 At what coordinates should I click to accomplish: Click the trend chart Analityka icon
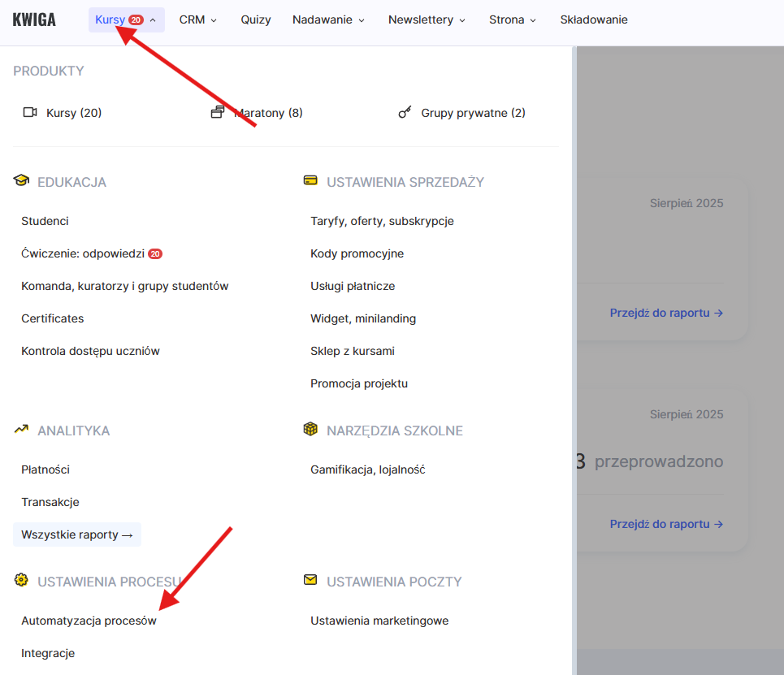[21, 430]
